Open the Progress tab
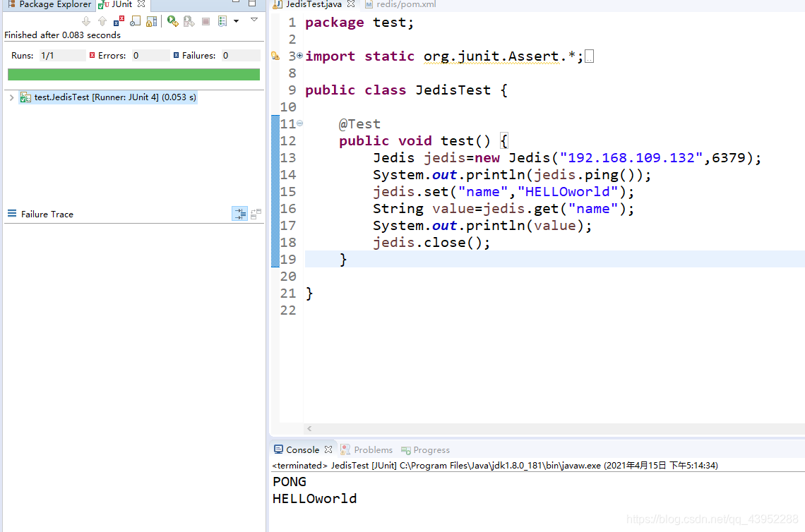 click(x=426, y=450)
